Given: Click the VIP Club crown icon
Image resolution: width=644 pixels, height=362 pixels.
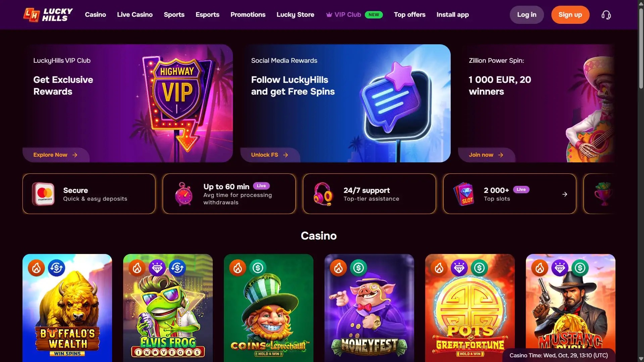Looking at the screenshot, I should pyautogui.click(x=329, y=15).
